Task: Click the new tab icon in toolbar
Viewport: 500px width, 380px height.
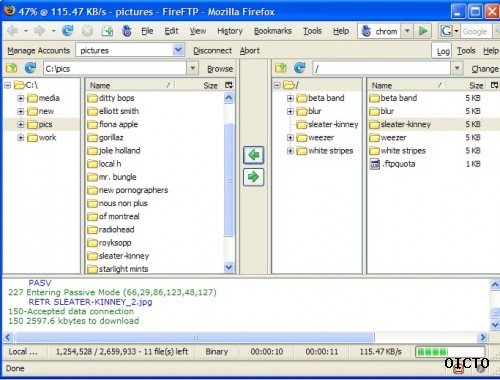Action: point(107,31)
